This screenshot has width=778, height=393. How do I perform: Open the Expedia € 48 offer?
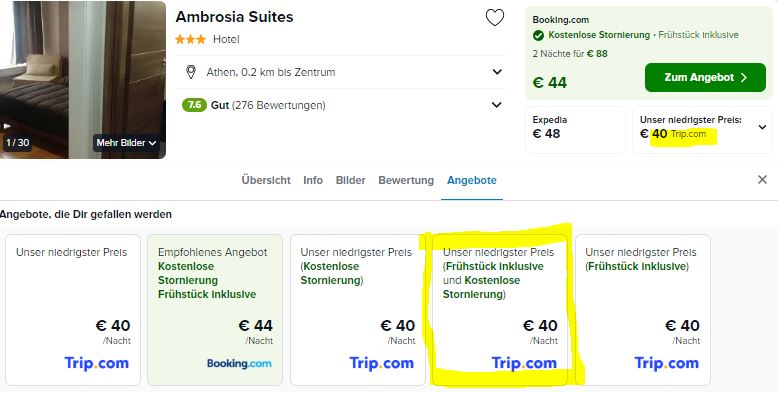pyautogui.click(x=575, y=130)
